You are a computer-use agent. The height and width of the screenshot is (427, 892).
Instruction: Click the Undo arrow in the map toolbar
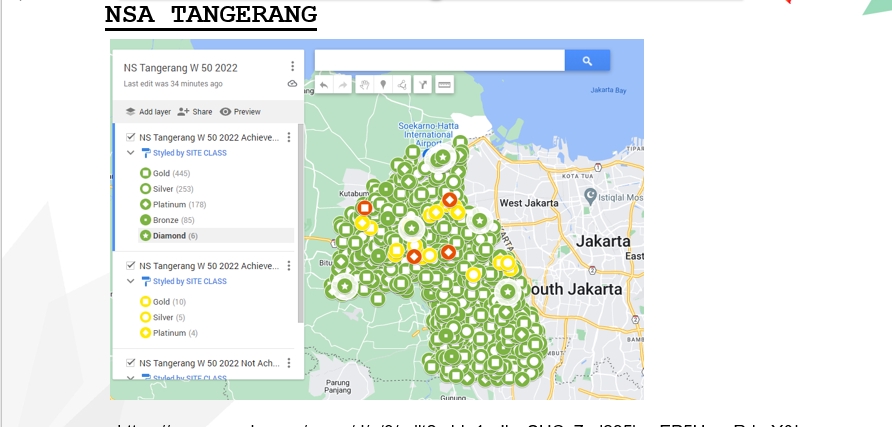pos(324,85)
